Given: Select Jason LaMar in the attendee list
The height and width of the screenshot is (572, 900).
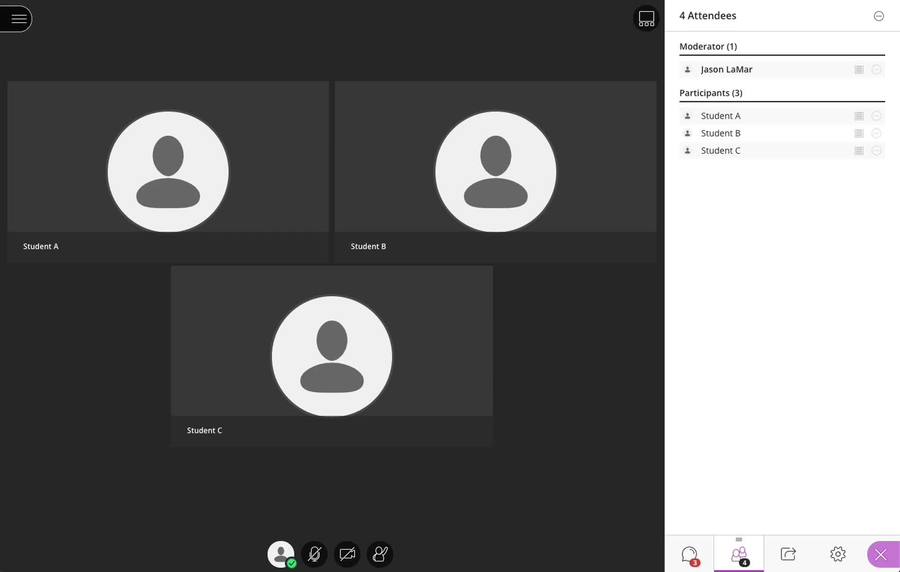Looking at the screenshot, I should (782, 69).
